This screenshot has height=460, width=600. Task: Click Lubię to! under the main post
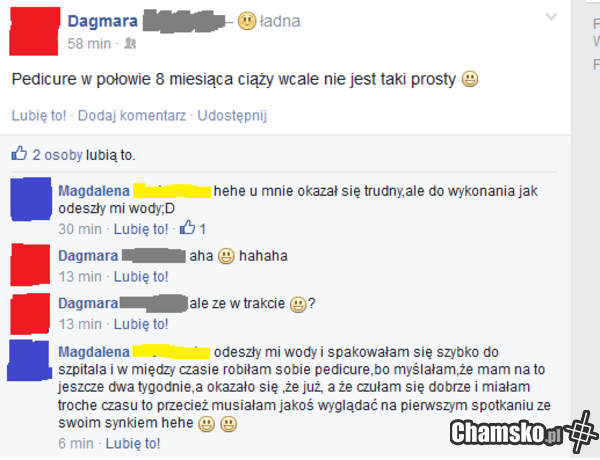(39, 116)
